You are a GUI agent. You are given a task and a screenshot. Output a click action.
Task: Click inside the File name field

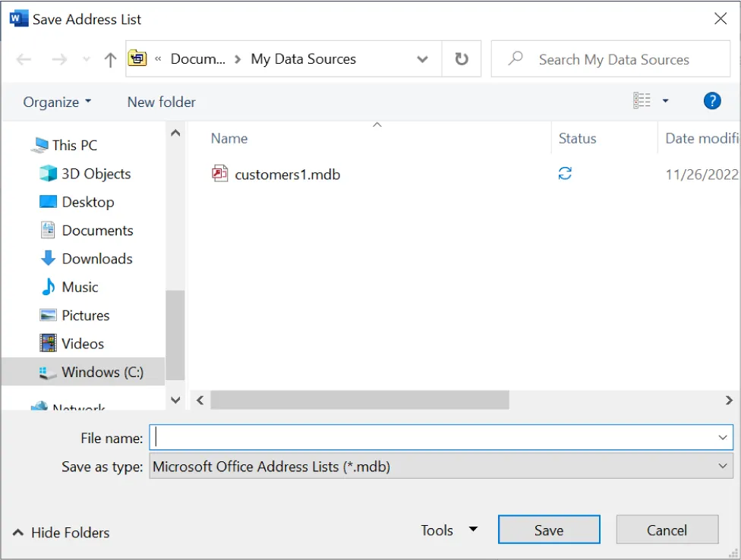pyautogui.click(x=380, y=438)
